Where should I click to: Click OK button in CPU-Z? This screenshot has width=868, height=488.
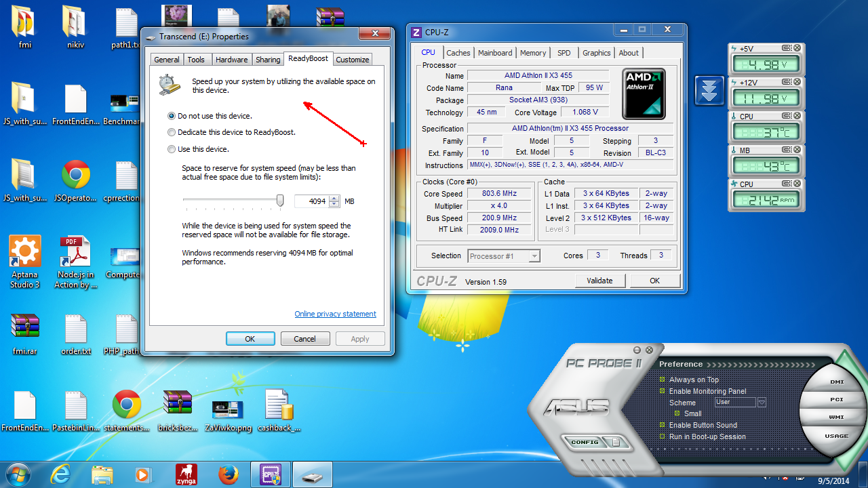pyautogui.click(x=654, y=281)
